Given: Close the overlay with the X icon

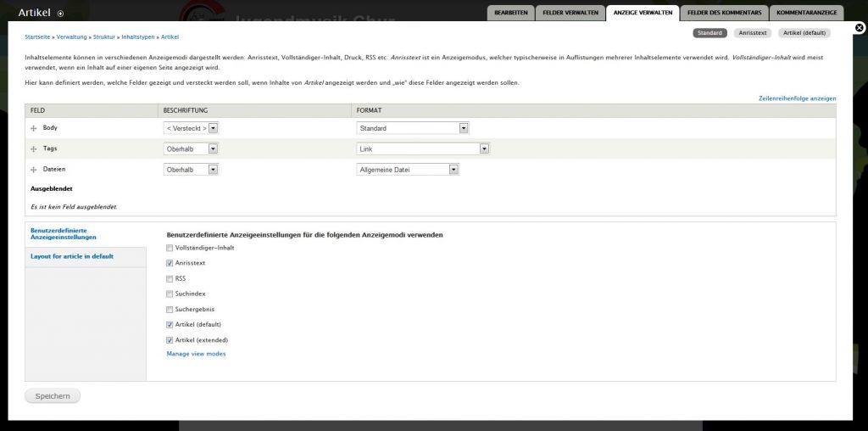Looking at the screenshot, I should tap(860, 28).
